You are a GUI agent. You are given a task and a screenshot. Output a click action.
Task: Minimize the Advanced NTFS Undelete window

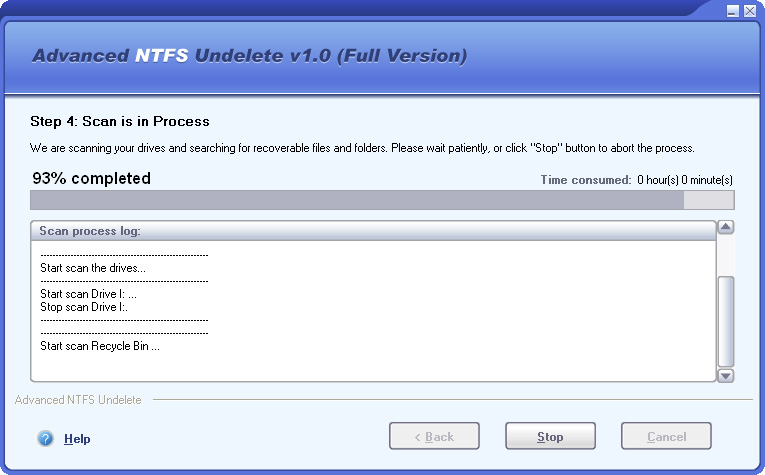pos(733,10)
